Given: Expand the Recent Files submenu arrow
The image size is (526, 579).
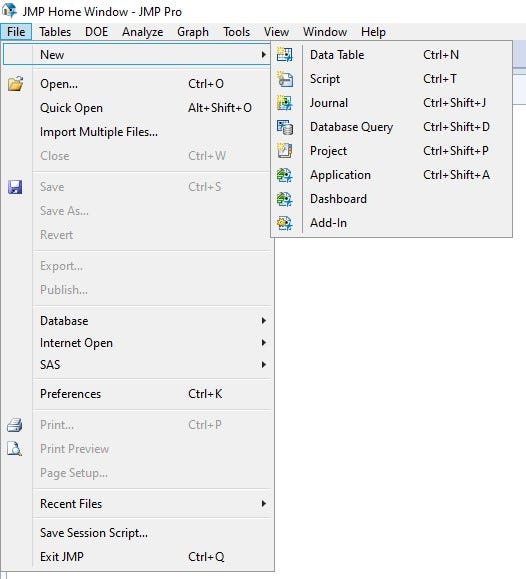Looking at the screenshot, I should click(263, 504).
